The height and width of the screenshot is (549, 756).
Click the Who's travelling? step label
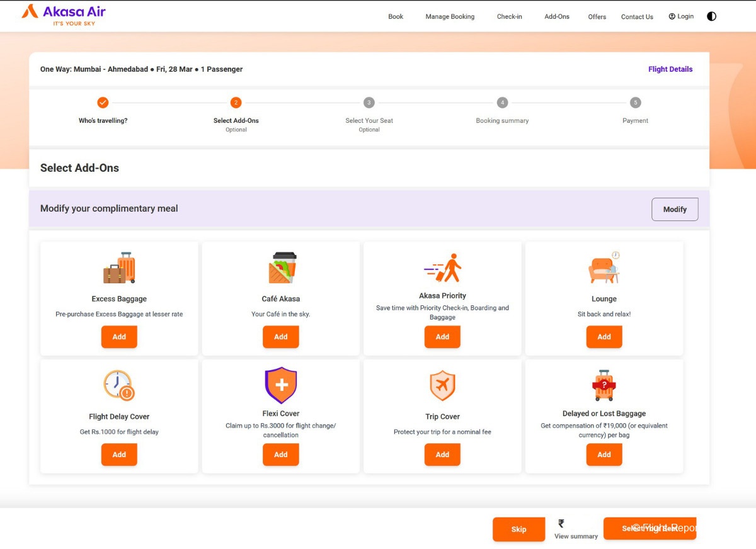pos(103,120)
